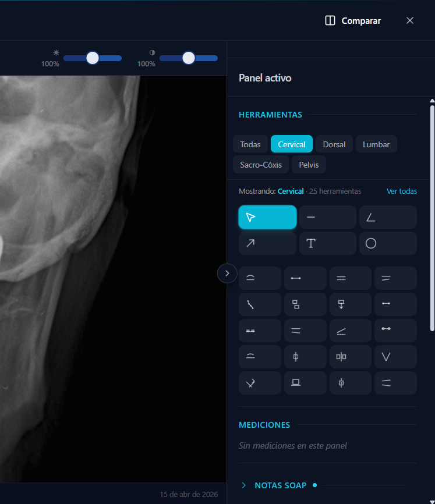Adjust the brightness slider handle
The height and width of the screenshot is (504, 435).
point(93,58)
